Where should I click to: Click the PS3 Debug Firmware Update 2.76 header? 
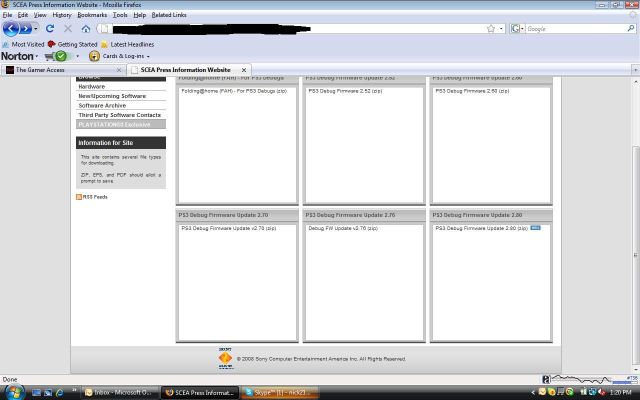pos(364,215)
